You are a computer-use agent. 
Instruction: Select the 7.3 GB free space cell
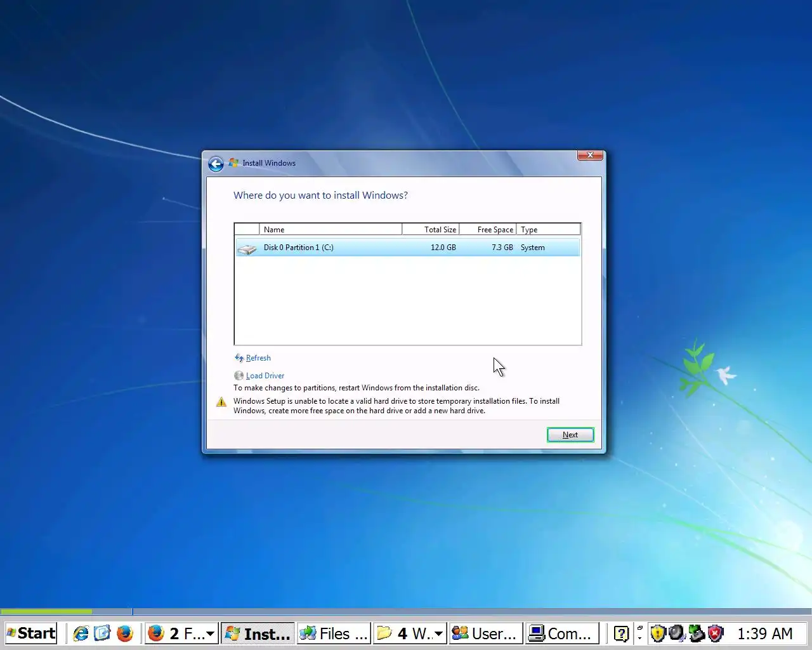502,248
